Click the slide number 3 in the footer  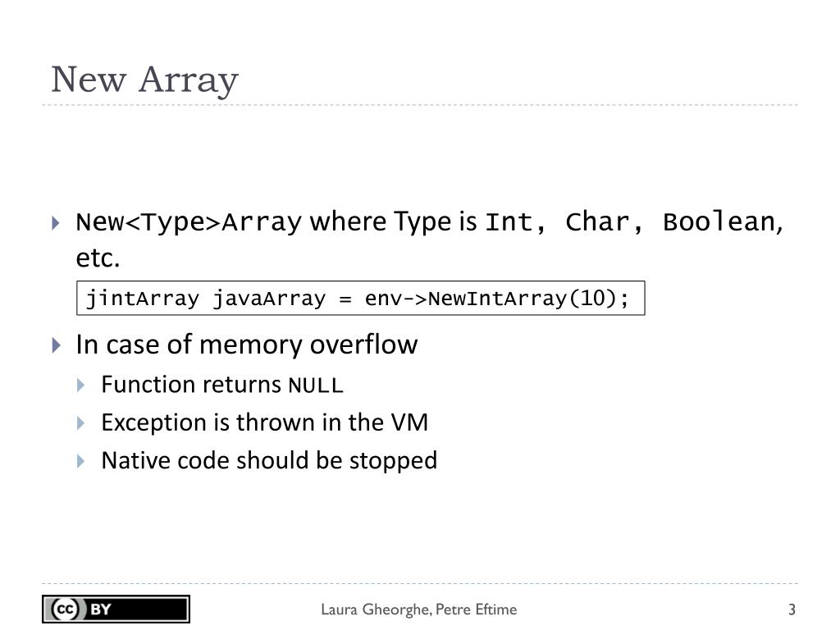tap(792, 609)
